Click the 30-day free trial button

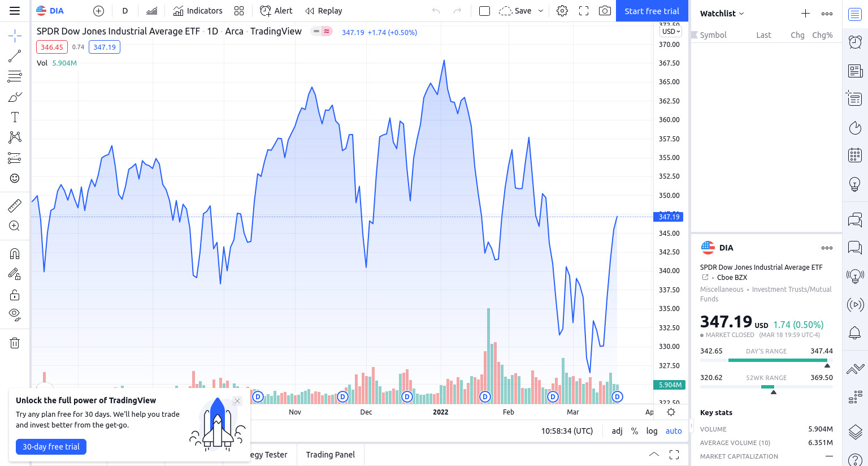51,447
